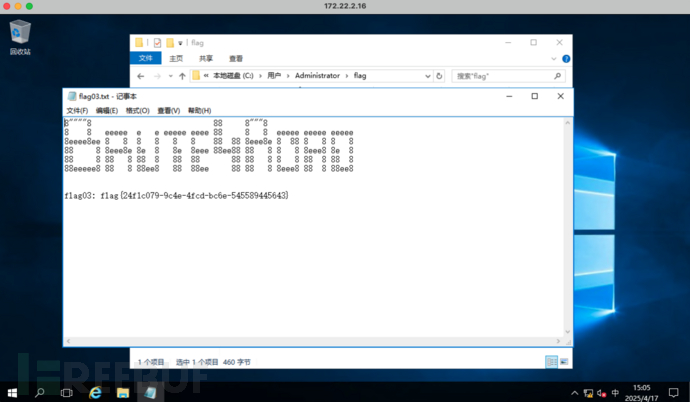This screenshot has height=402, width=690.
Task: Expand the address bar history dropdown
Action: (x=427, y=76)
